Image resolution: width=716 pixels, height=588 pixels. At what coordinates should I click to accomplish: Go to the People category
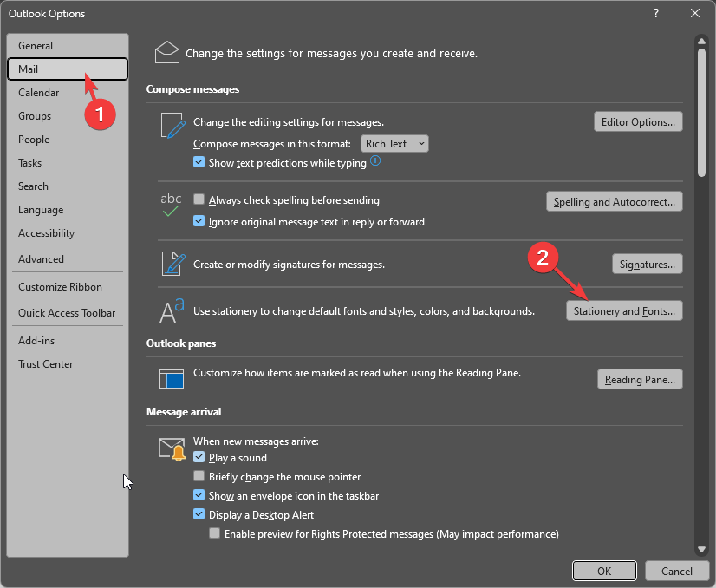68,140
